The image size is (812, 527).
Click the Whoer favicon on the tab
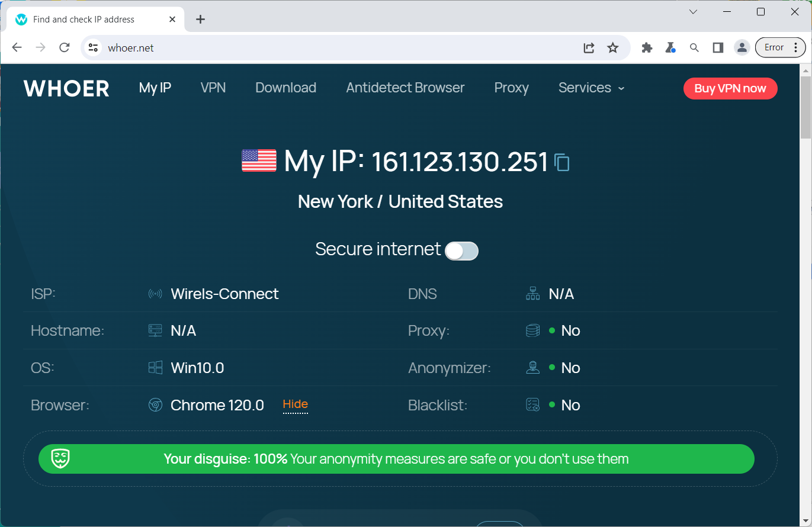pos(21,20)
